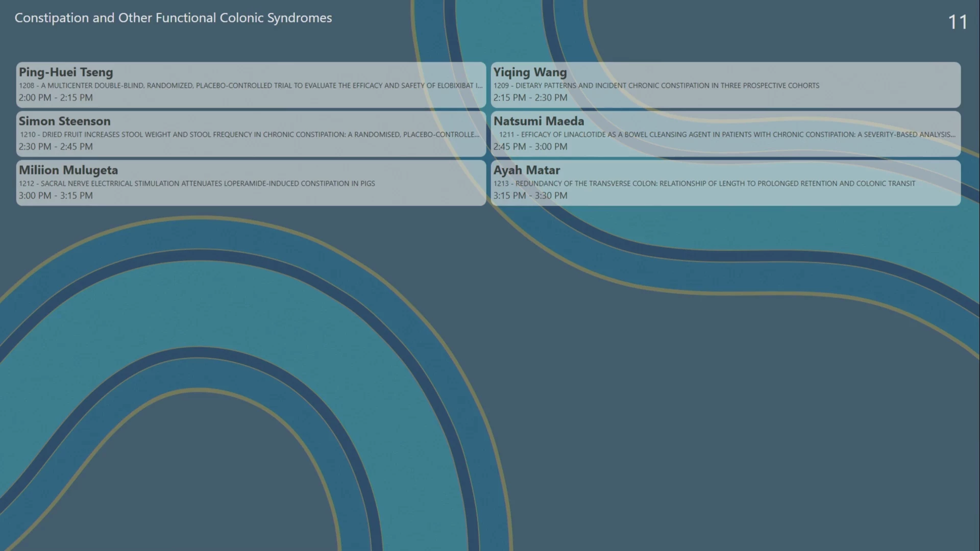Select abstract 1212 sacral nerve stimulation title
Viewport: 980px width, 551px height.
pos(197,183)
